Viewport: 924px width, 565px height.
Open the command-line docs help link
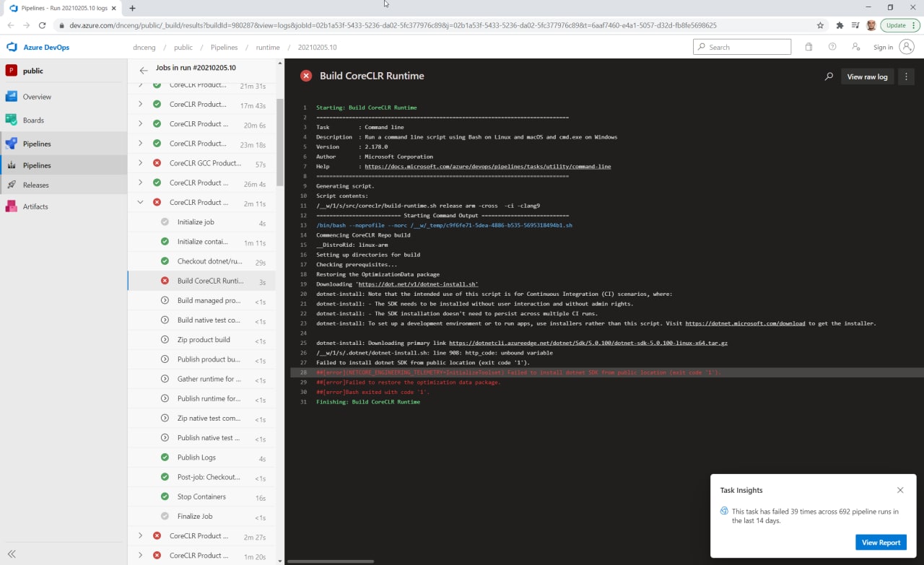[x=487, y=166]
